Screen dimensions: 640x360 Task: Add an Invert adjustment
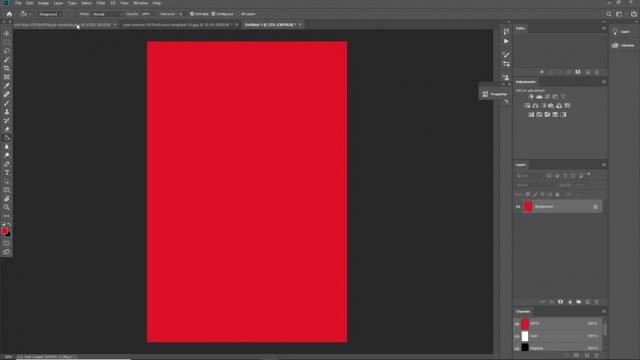pos(531,115)
